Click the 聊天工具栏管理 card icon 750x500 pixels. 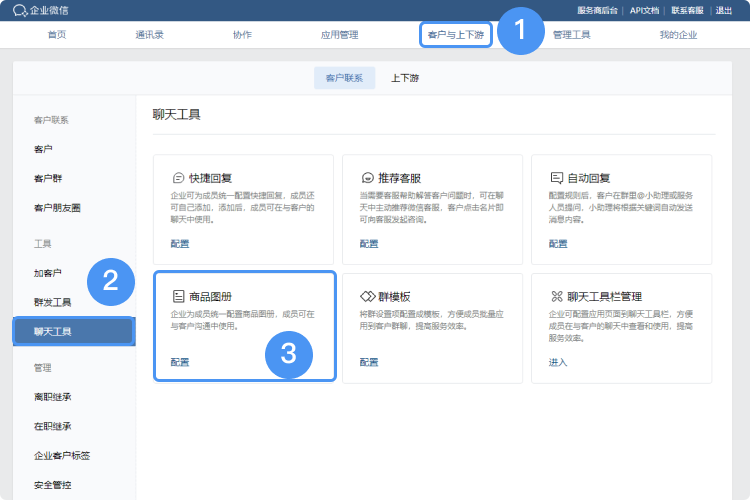[556, 296]
